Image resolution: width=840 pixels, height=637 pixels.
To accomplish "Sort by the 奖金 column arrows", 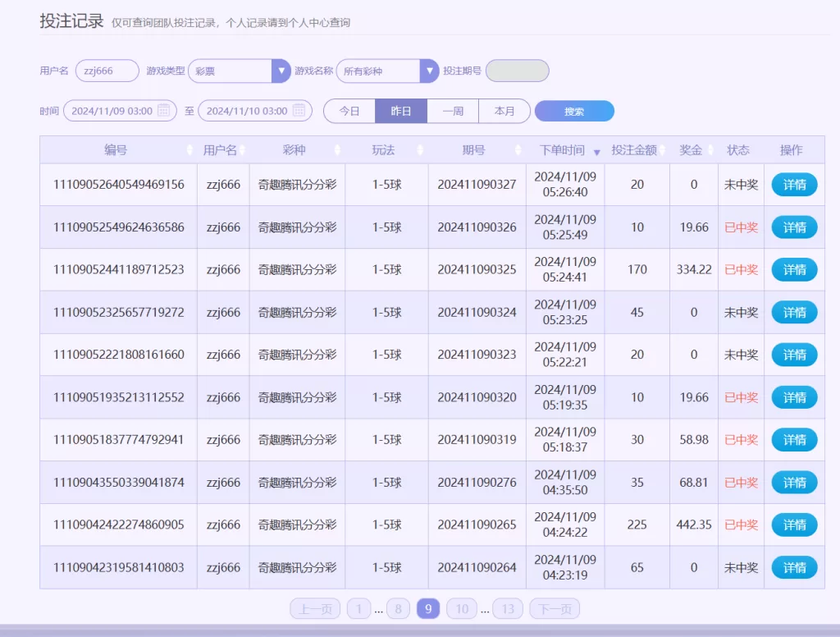I will click(x=711, y=150).
